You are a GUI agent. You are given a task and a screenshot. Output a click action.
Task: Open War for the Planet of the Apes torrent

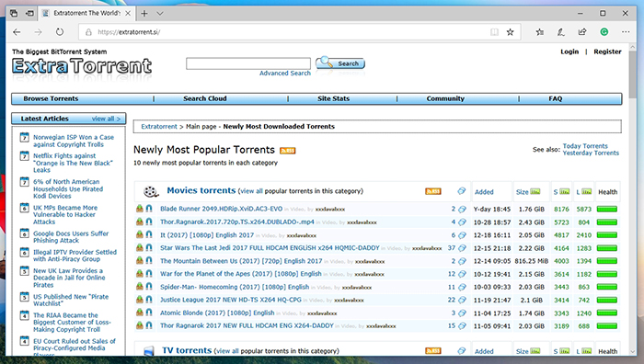point(241,274)
